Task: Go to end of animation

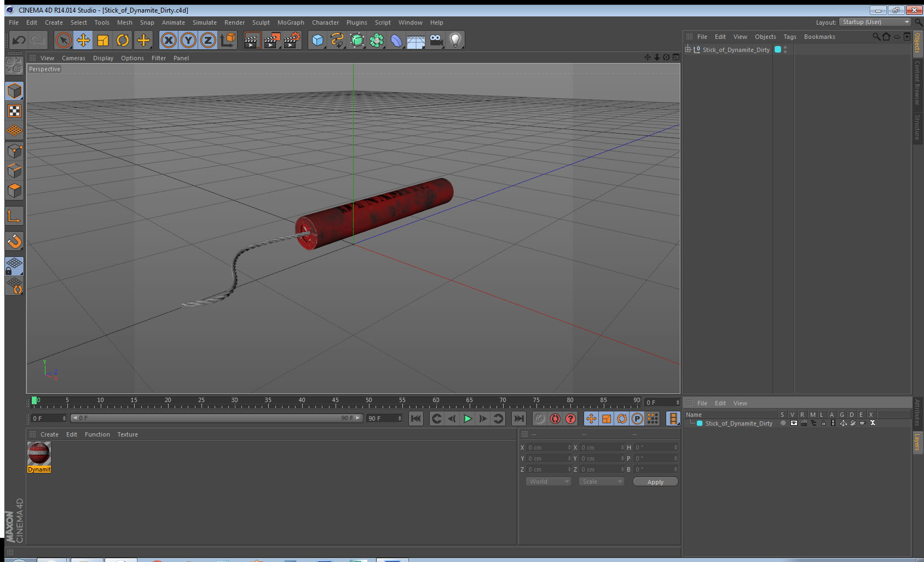Action: [x=518, y=418]
